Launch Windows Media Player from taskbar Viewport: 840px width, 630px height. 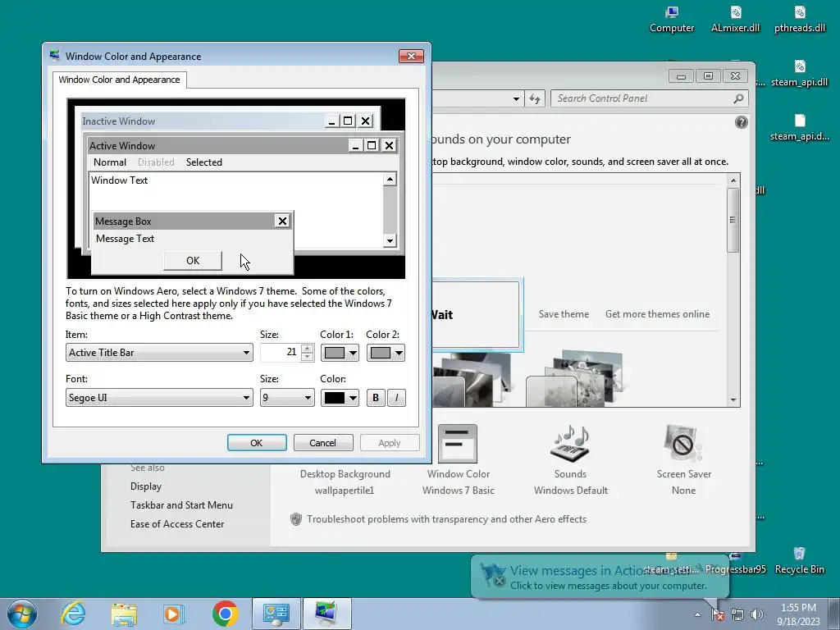click(x=174, y=614)
